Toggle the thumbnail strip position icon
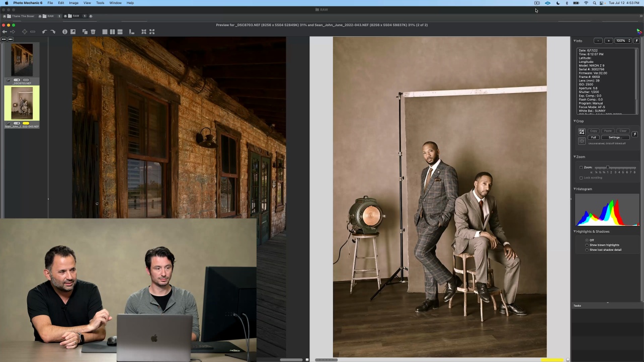 [132, 32]
